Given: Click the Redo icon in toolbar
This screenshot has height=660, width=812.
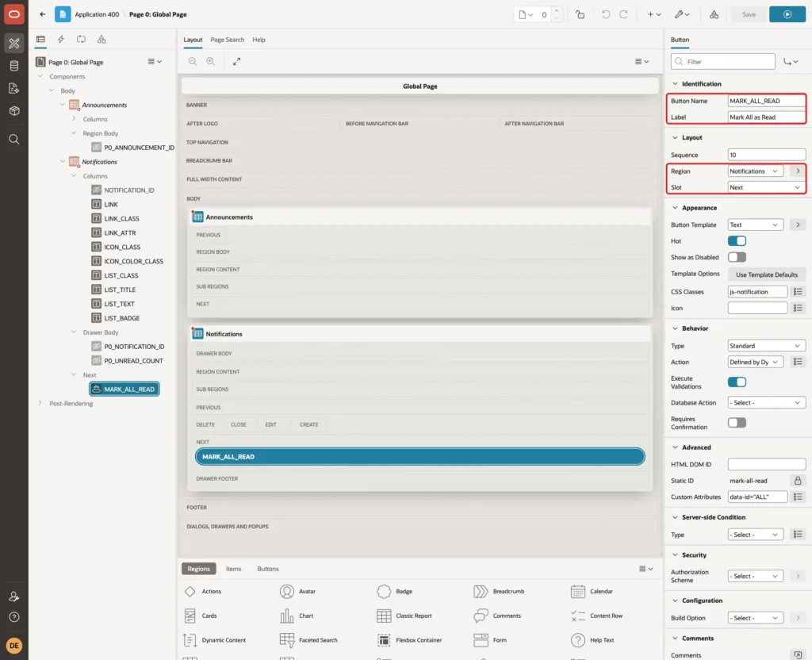Looking at the screenshot, I should click(x=623, y=14).
